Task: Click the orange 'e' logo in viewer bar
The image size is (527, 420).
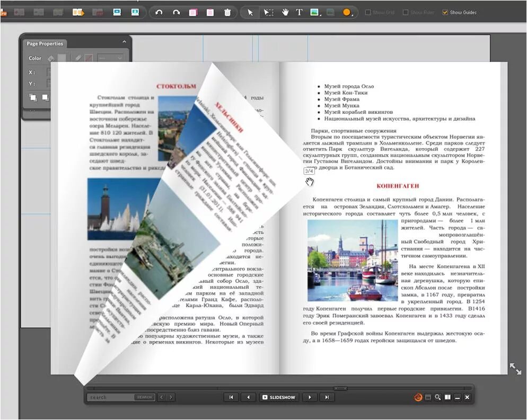Action: 418,398
